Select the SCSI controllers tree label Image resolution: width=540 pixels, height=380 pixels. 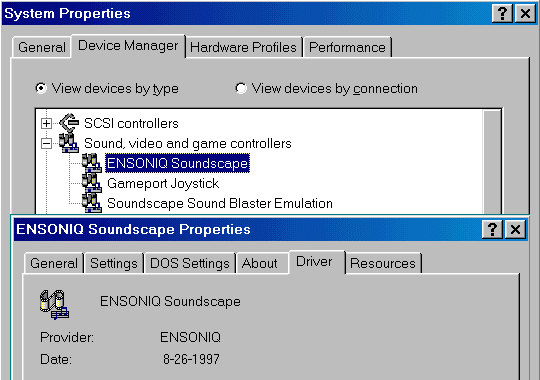pos(131,123)
